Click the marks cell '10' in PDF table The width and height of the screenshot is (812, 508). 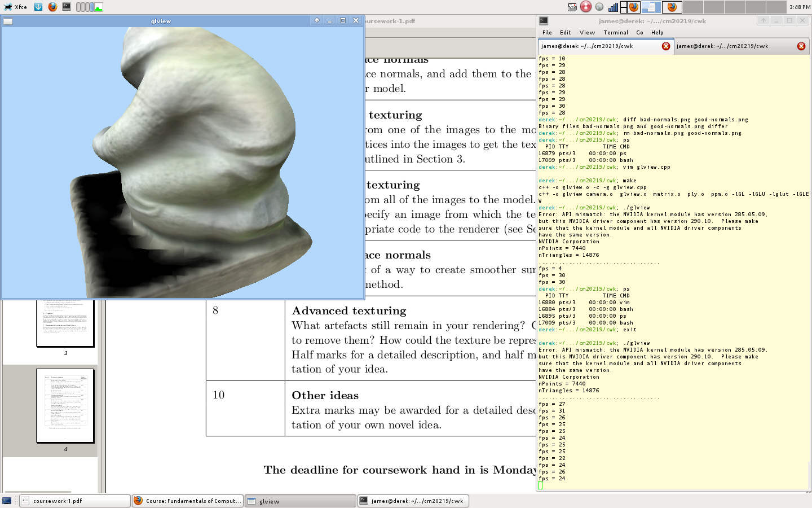(219, 395)
